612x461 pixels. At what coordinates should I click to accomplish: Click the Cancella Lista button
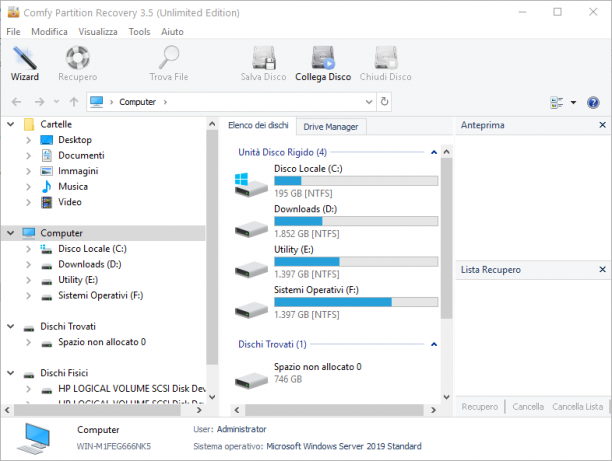click(577, 407)
